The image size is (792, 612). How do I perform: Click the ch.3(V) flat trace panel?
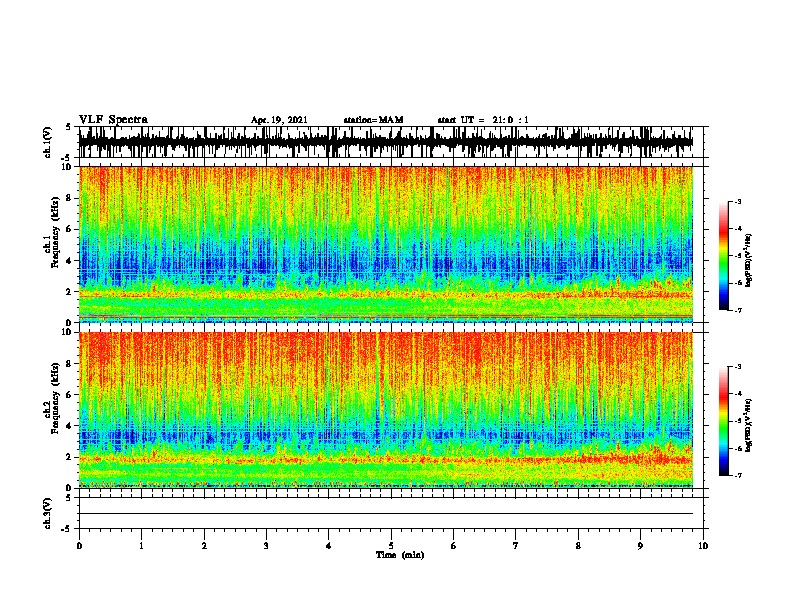click(x=391, y=513)
